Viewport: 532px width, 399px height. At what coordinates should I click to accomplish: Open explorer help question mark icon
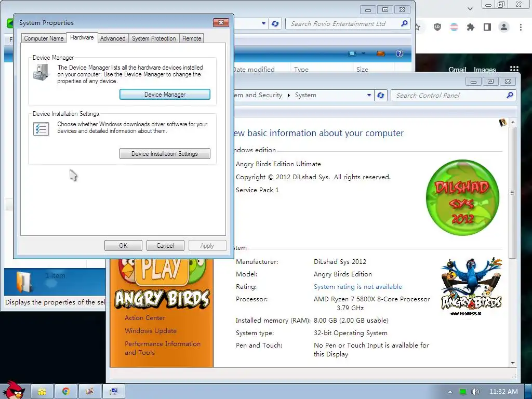[x=400, y=54]
